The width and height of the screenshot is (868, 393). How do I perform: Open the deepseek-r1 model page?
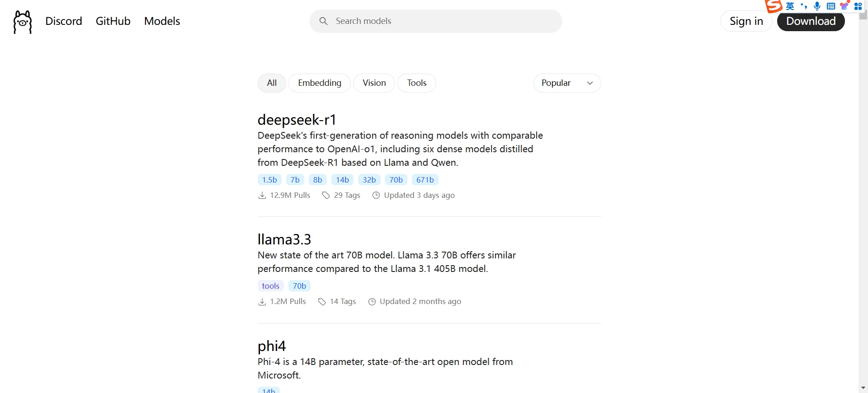[297, 120]
